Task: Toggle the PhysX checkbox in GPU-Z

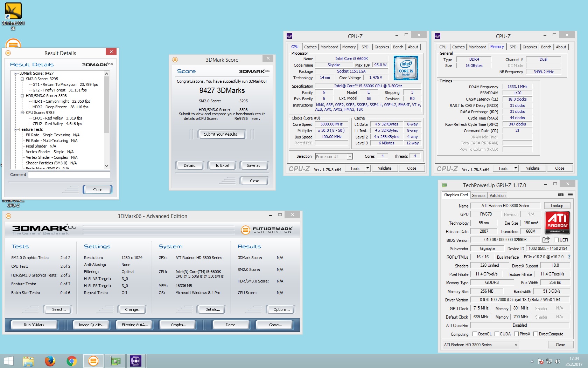Action: click(516, 334)
